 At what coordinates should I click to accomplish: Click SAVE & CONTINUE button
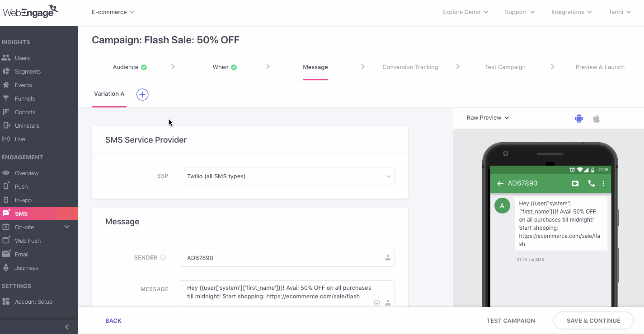coord(593,320)
